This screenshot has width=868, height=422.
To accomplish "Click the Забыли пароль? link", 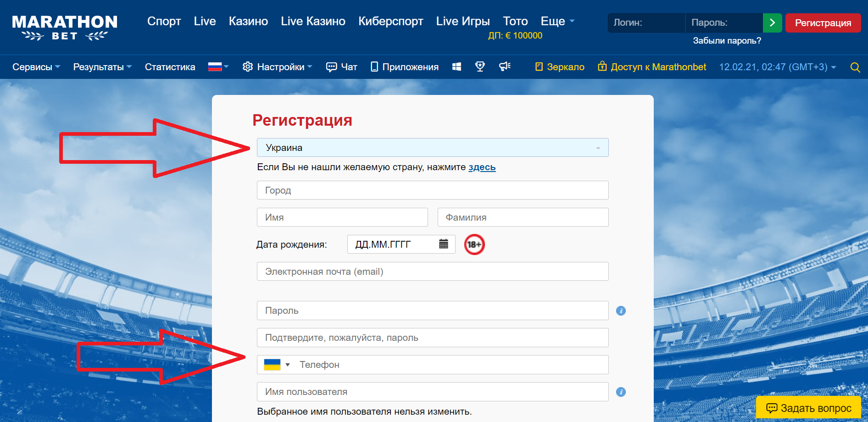I will point(727,41).
